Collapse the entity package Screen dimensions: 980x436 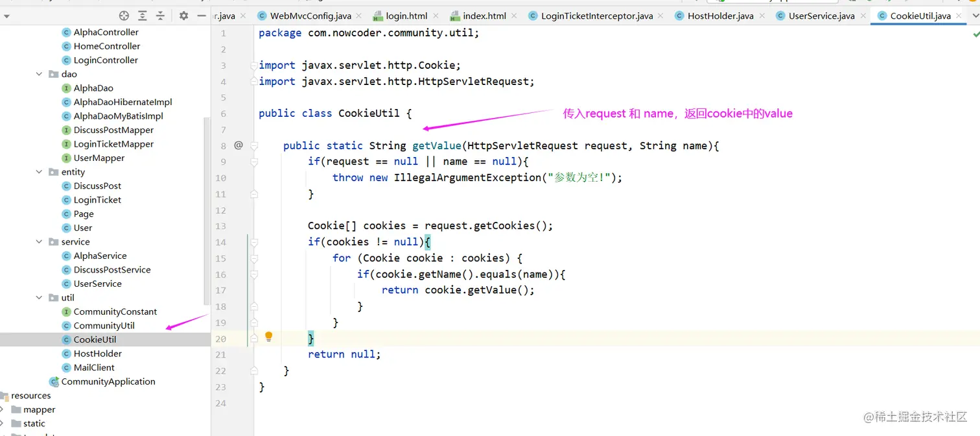pos(40,172)
